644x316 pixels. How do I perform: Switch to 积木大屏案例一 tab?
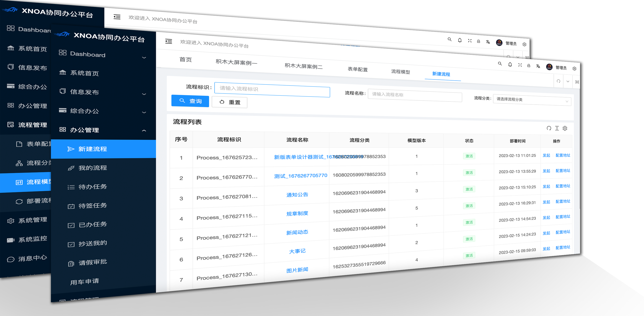[236, 62]
